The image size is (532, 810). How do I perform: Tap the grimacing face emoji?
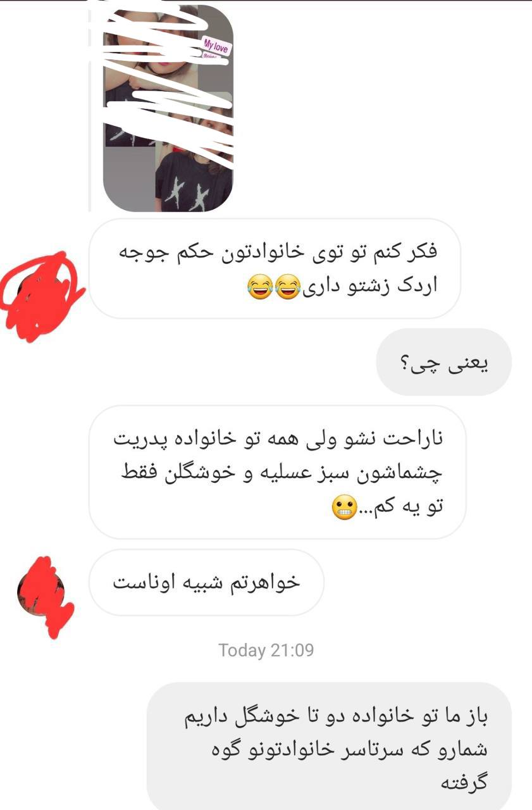[x=344, y=508]
